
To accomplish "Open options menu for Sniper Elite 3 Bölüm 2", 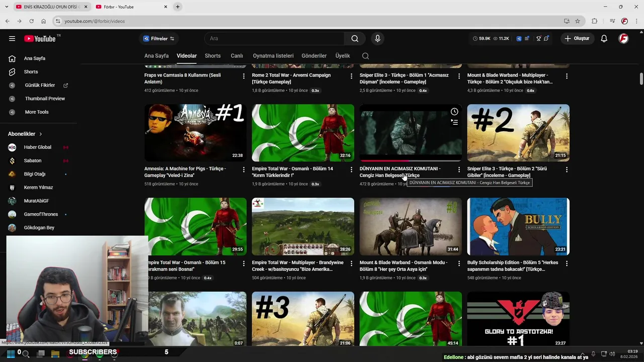I will (x=567, y=169).
